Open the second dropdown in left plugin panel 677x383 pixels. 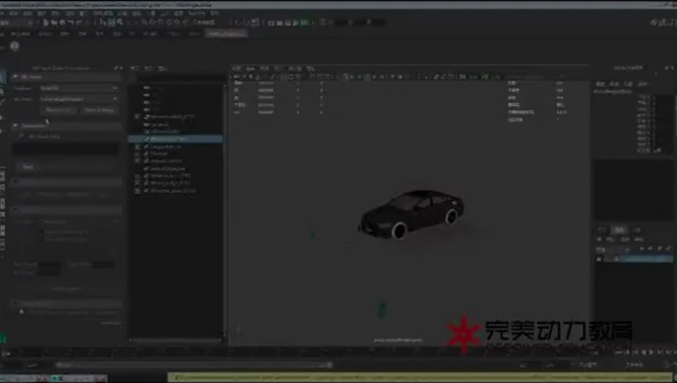[79, 99]
